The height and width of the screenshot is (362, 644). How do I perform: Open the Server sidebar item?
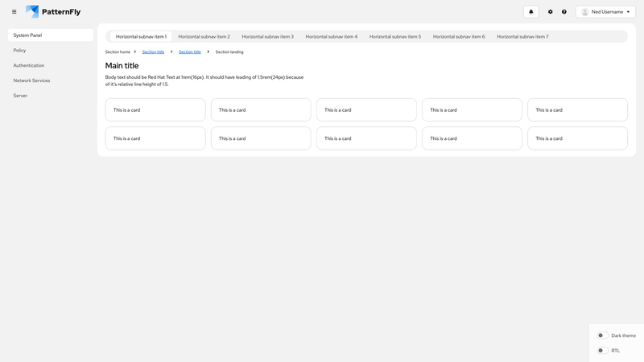tap(20, 96)
